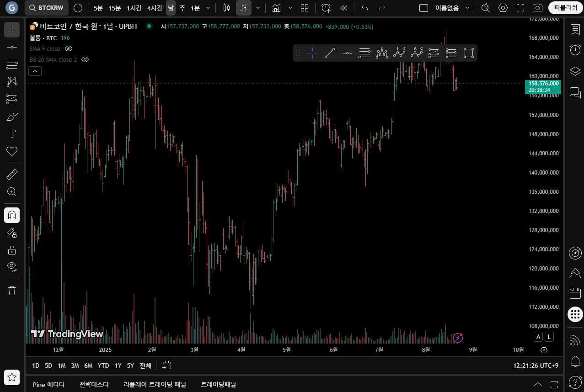584x392 pixels.
Task: Select the zoom in magnifier tool
Action: coord(12,192)
